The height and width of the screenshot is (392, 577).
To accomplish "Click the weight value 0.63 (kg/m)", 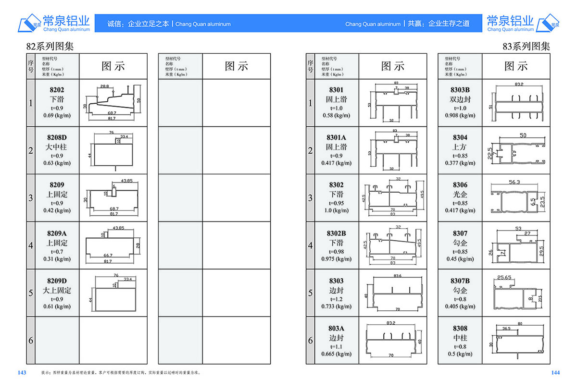I will [57, 163].
